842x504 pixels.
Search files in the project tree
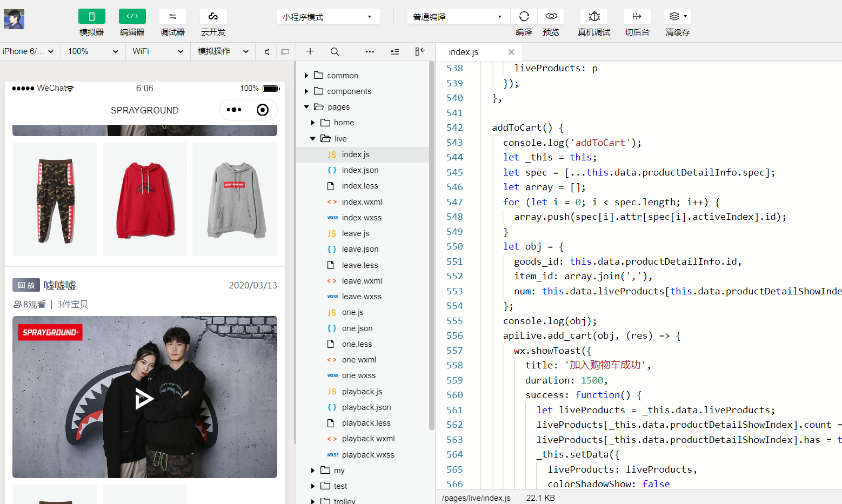point(335,52)
